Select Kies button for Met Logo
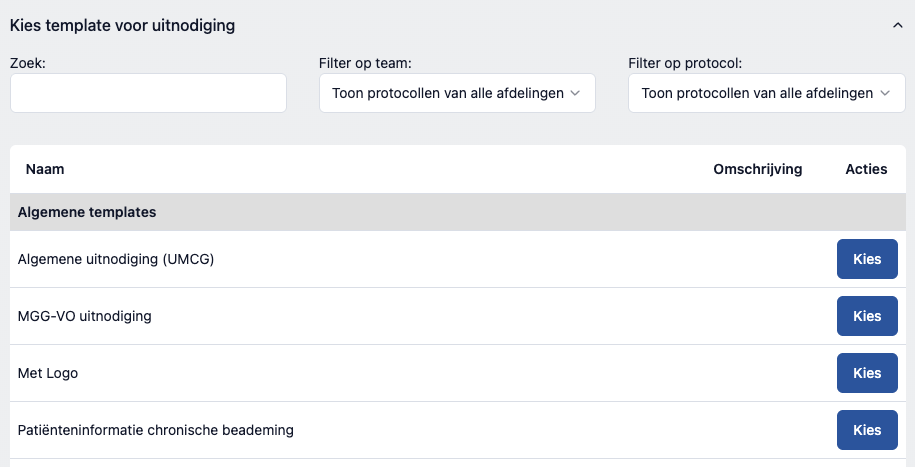This screenshot has height=467, width=915. point(867,373)
